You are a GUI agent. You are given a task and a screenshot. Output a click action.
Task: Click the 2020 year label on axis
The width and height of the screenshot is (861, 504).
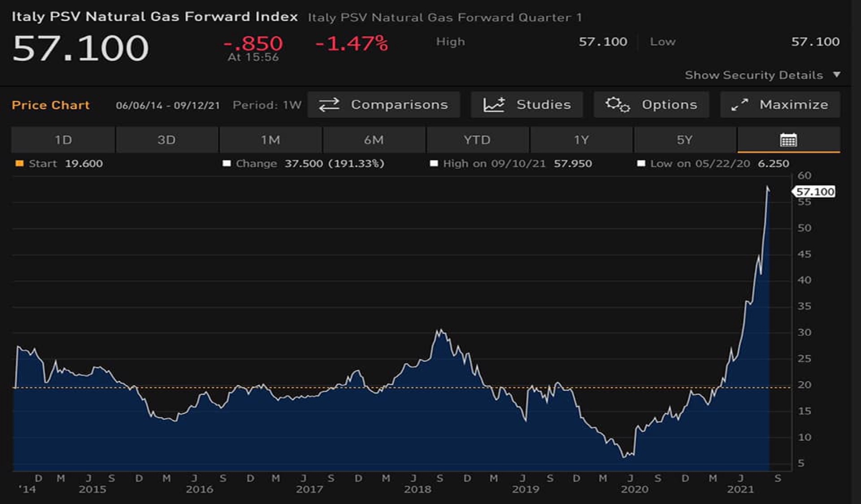(635, 489)
